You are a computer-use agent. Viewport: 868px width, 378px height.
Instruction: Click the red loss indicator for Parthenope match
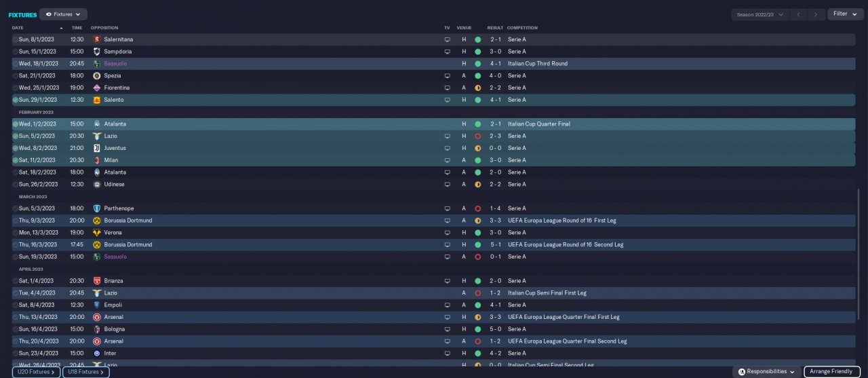(477, 208)
